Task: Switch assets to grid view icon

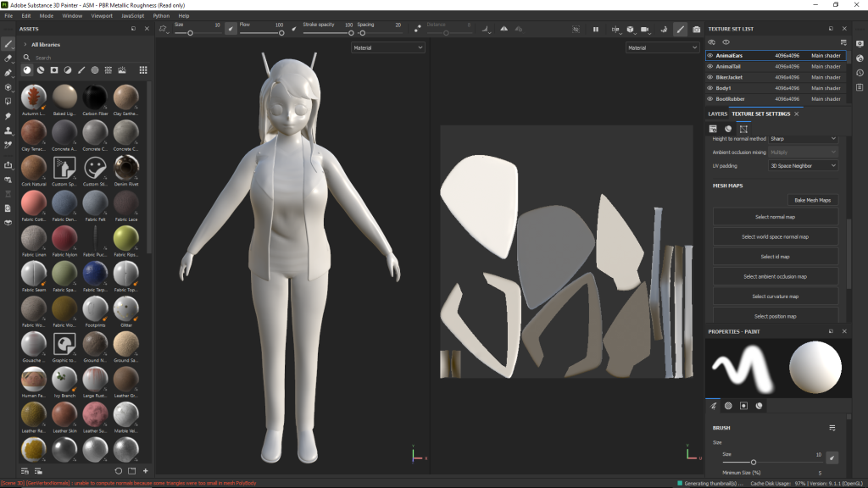Action: (x=143, y=70)
